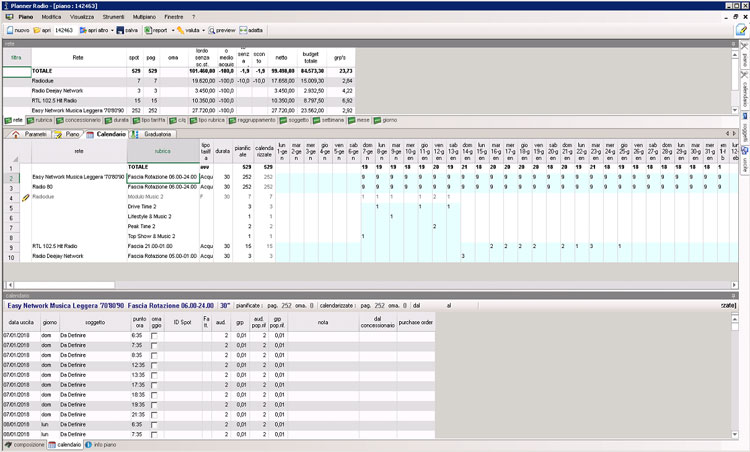This screenshot has height=452, width=750.
Task: Open the Strumenti menu
Action: (x=112, y=18)
